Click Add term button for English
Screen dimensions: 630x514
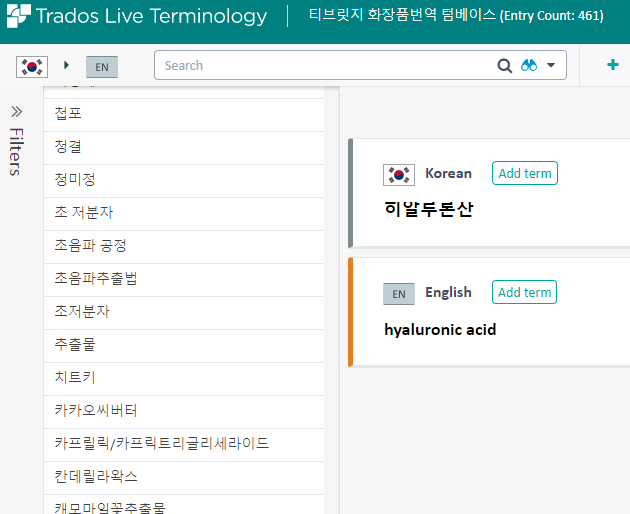pyautogui.click(x=524, y=292)
